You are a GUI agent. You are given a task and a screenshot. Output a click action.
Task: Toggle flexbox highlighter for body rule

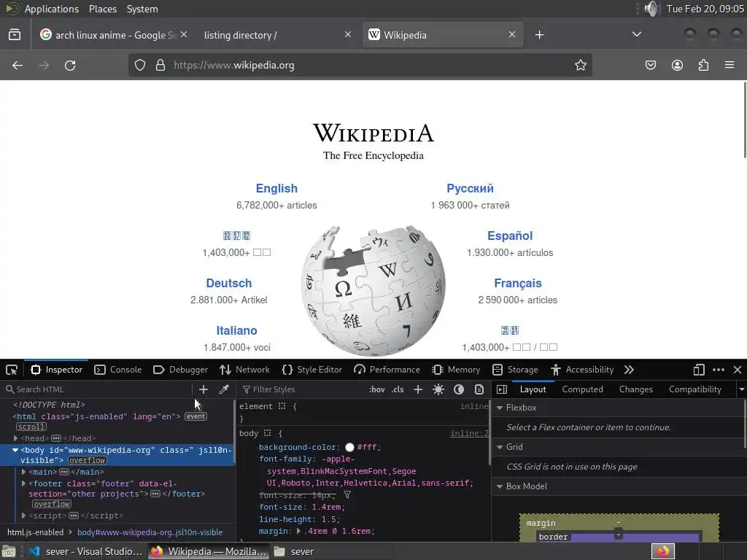pyautogui.click(x=267, y=433)
